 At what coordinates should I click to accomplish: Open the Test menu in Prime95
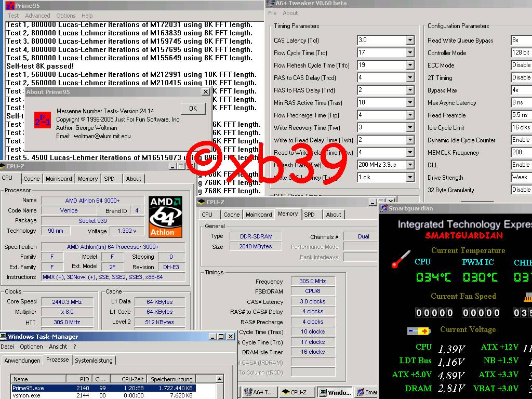[x=13, y=16]
